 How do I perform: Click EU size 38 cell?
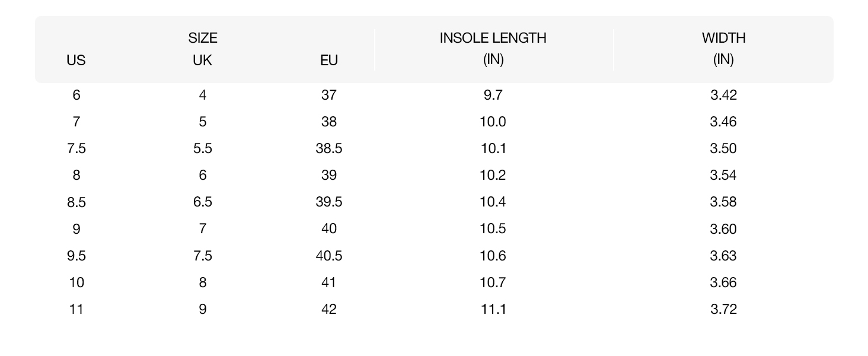click(x=328, y=122)
